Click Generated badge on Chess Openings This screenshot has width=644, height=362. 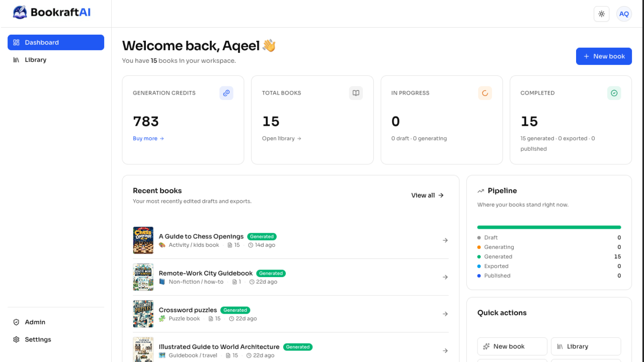tap(262, 236)
